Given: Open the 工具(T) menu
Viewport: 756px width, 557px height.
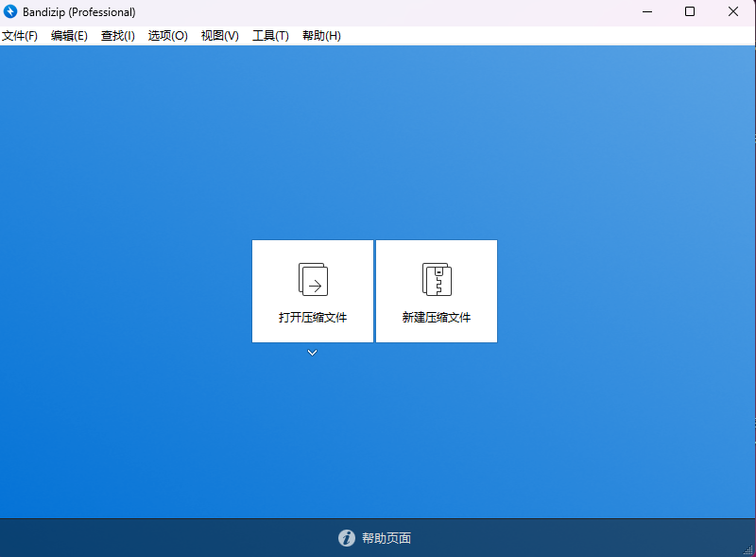Looking at the screenshot, I should (x=269, y=35).
